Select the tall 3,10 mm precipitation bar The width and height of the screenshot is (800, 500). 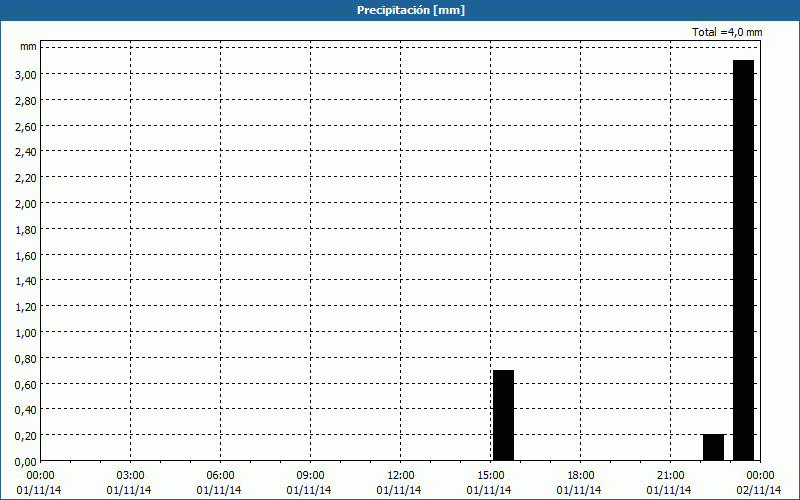tap(743, 260)
